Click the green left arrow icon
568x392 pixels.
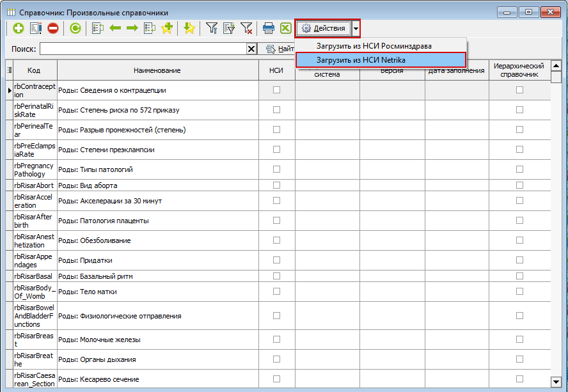pyautogui.click(x=115, y=28)
